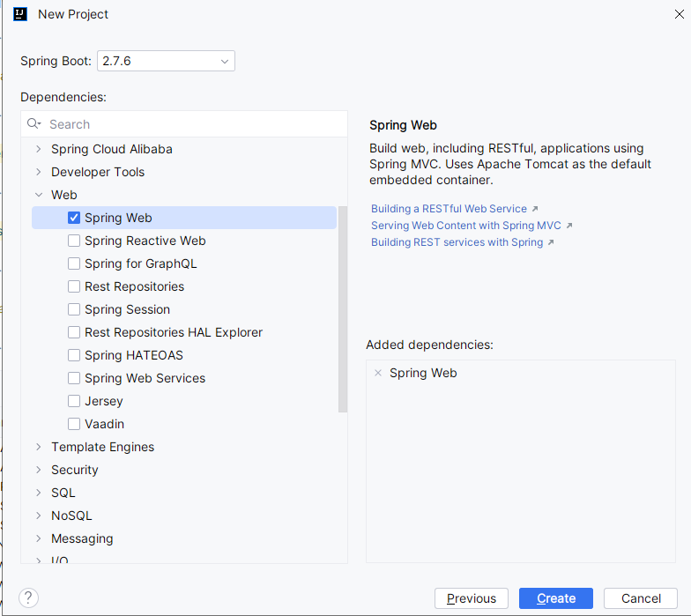Click the Spring Web description heading
Image resolution: width=691 pixels, height=616 pixels.
pos(403,125)
